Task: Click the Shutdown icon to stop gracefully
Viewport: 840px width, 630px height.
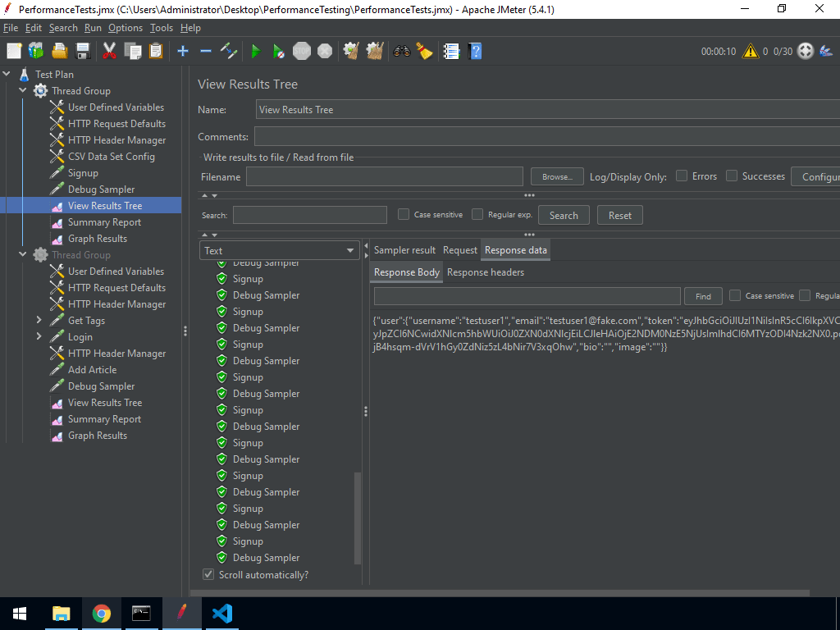Action: [x=325, y=51]
